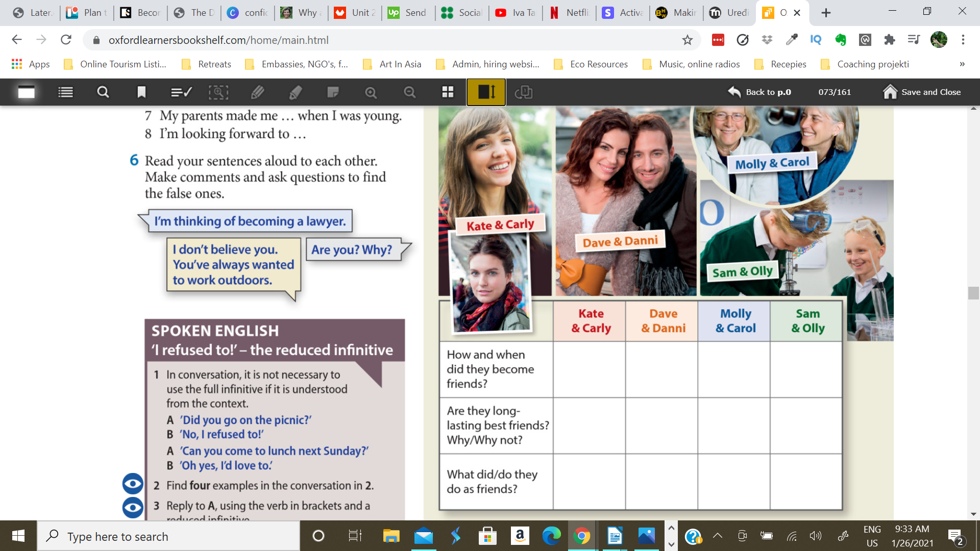Show more bookmarks with the chevron
Screen dimensions: 980x551
[x=962, y=64]
